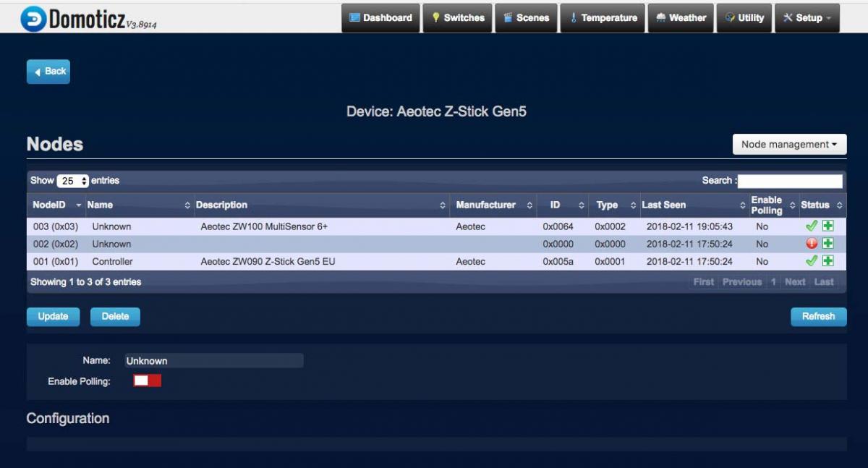Open the Node management dropdown
The width and height of the screenshot is (868, 468).
pos(789,145)
